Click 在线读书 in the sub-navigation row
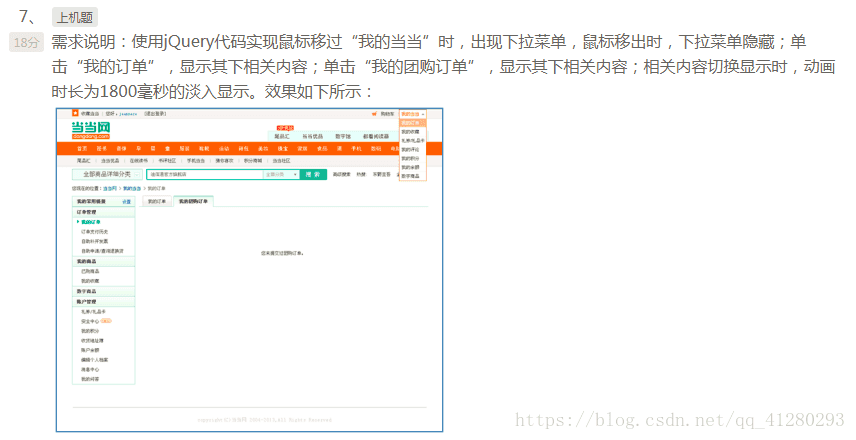 click(x=138, y=160)
